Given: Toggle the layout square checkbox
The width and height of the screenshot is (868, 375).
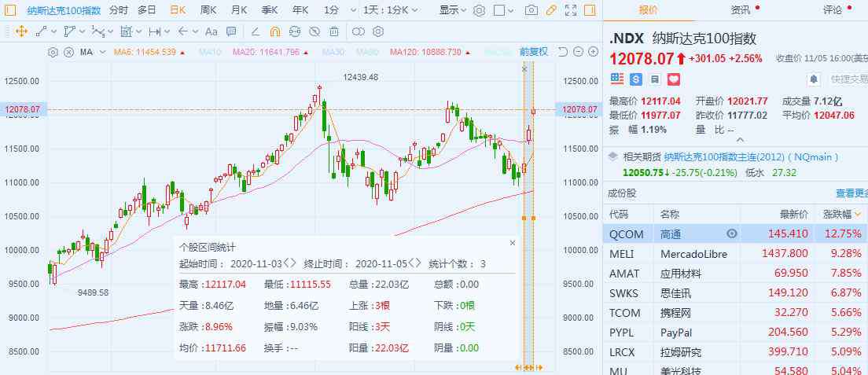Looking at the screenshot, I should (499, 10).
